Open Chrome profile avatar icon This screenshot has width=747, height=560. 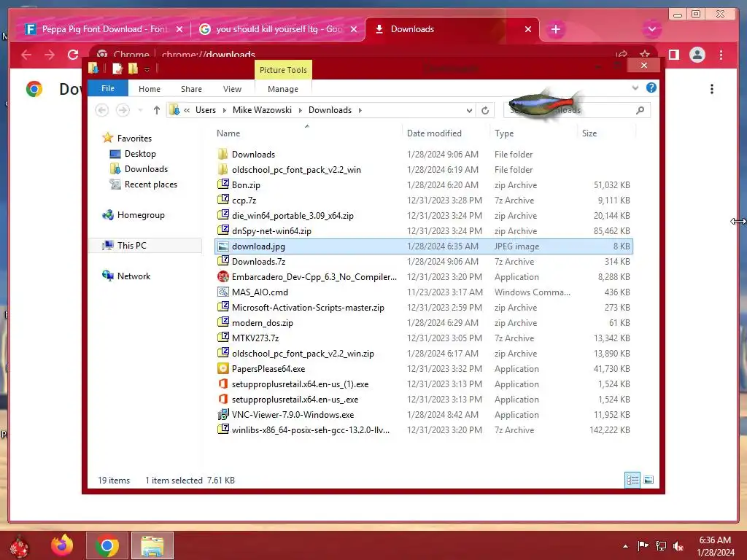click(x=697, y=55)
